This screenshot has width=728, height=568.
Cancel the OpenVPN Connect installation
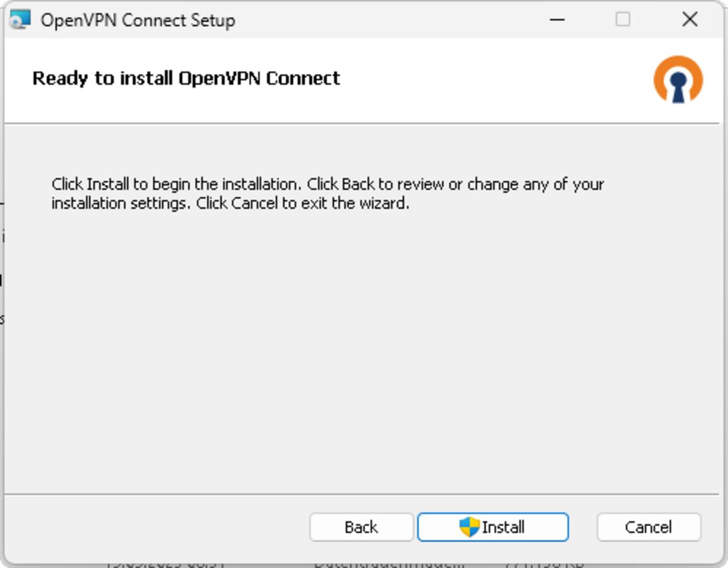click(x=649, y=527)
